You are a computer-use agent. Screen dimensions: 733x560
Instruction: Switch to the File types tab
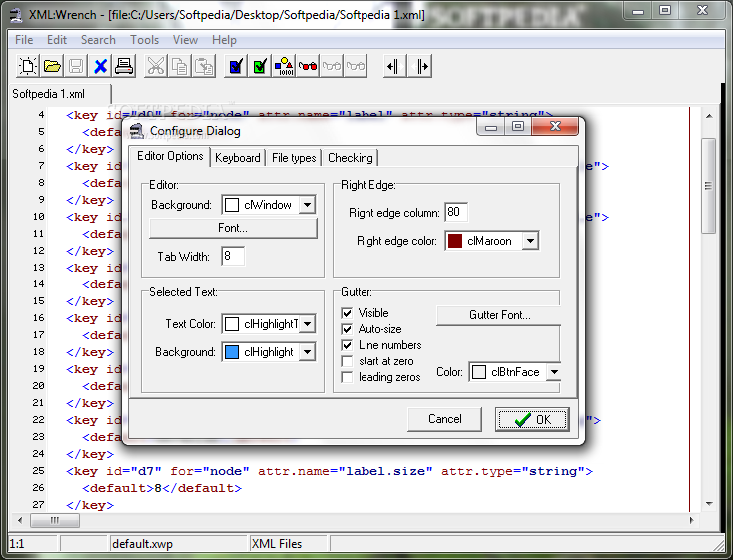tap(294, 158)
